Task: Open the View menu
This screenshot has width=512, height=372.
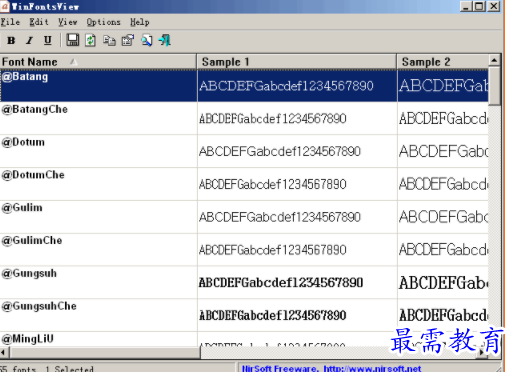Action: pos(68,22)
